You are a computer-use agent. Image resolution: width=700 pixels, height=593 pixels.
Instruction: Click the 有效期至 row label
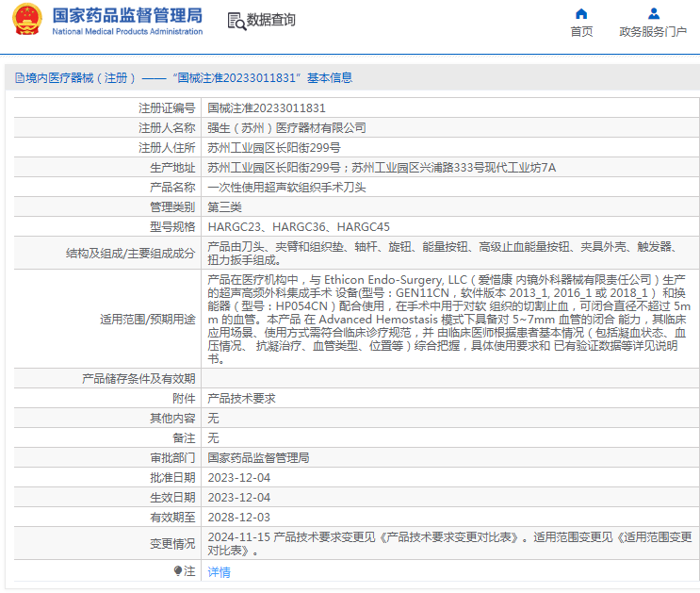172,518
